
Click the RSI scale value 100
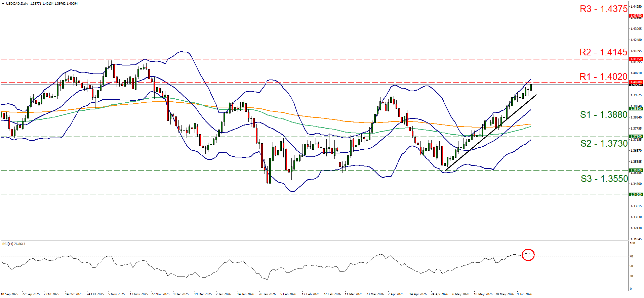633,243
